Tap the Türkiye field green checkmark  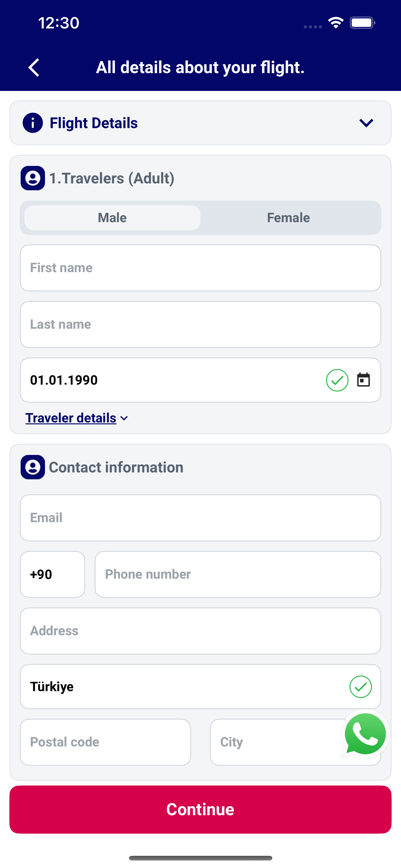pyautogui.click(x=361, y=687)
